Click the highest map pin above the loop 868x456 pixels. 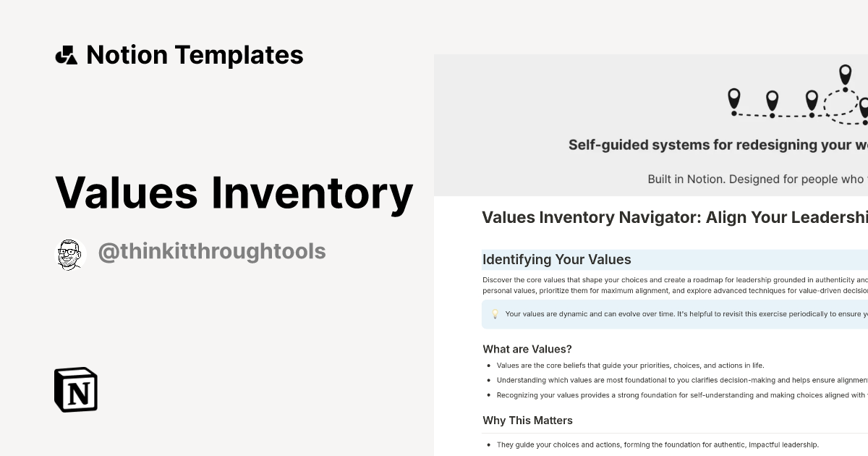(x=845, y=75)
